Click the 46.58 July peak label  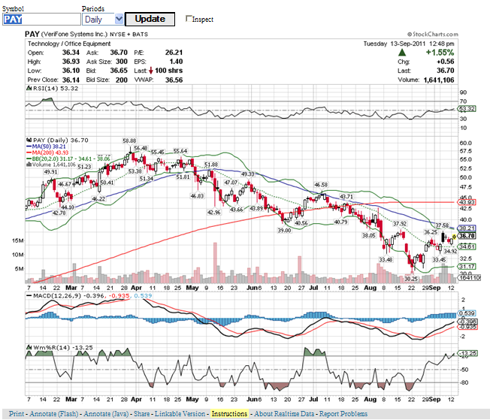pyautogui.click(x=321, y=185)
